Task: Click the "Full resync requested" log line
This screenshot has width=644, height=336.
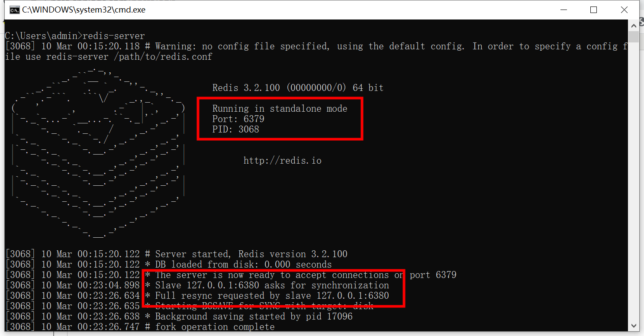Action: [272, 296]
